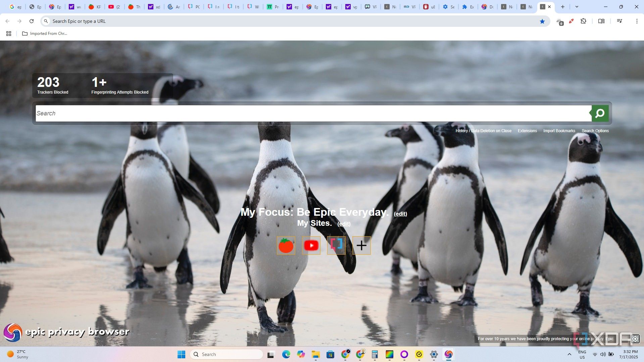This screenshot has width=644, height=362.
Task: Open the media controls music-note icon
Action: (x=620, y=21)
